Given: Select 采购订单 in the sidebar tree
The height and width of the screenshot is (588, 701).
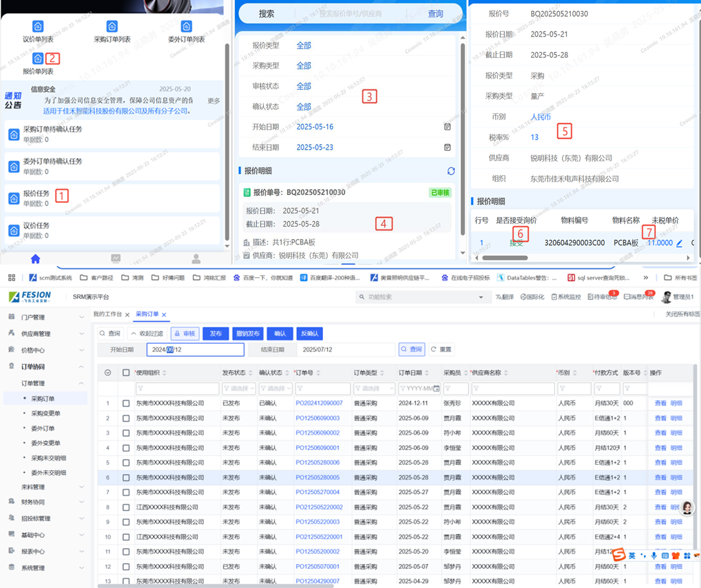Looking at the screenshot, I should (43, 399).
